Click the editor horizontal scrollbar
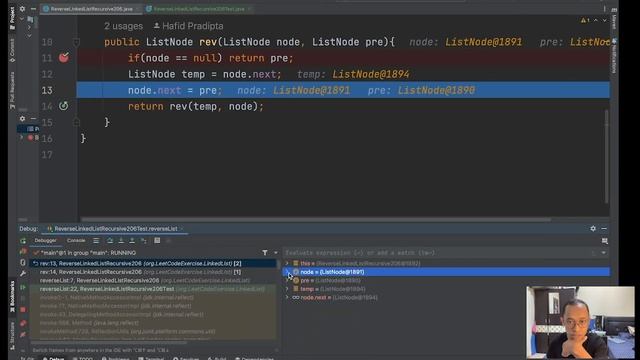 316,220
